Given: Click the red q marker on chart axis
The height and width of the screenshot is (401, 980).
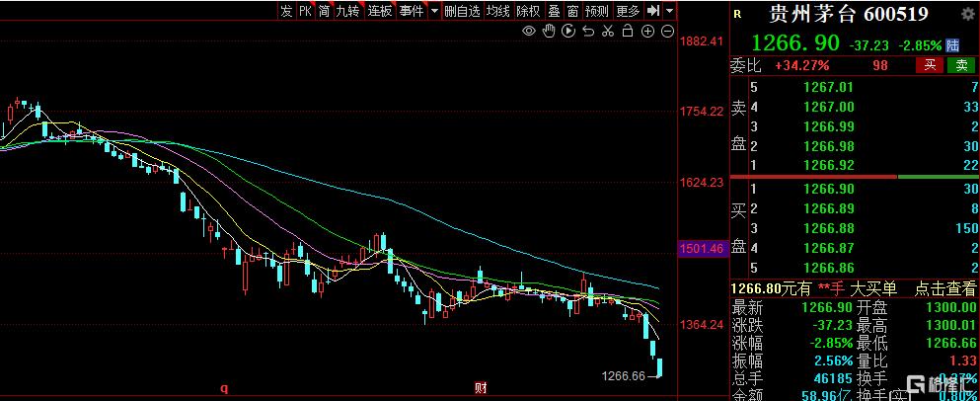Looking at the screenshot, I should tap(224, 388).
